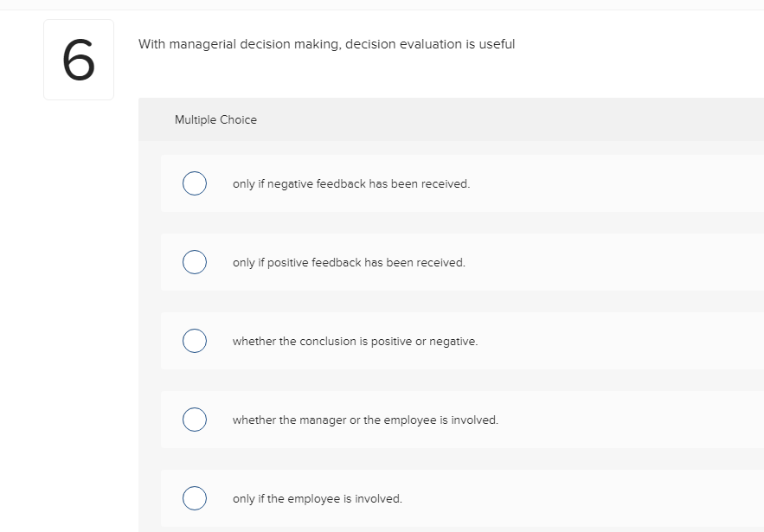Click the answer text "only if positive feedback has been received"
The image size is (764, 532).
350,262
